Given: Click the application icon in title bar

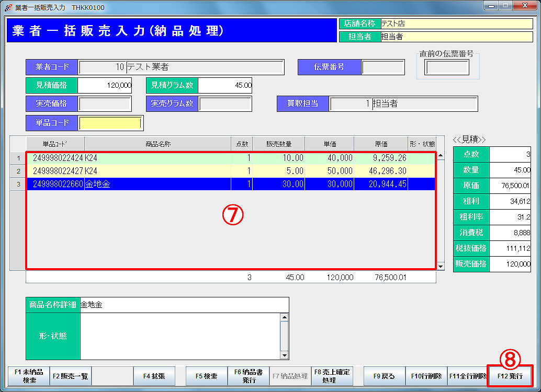Looking at the screenshot, I should [x=8, y=7].
